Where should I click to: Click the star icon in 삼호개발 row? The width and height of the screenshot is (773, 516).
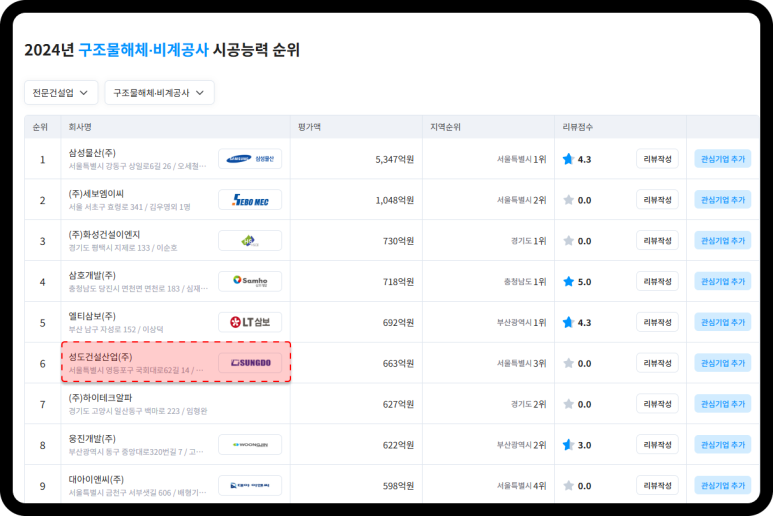pos(568,282)
